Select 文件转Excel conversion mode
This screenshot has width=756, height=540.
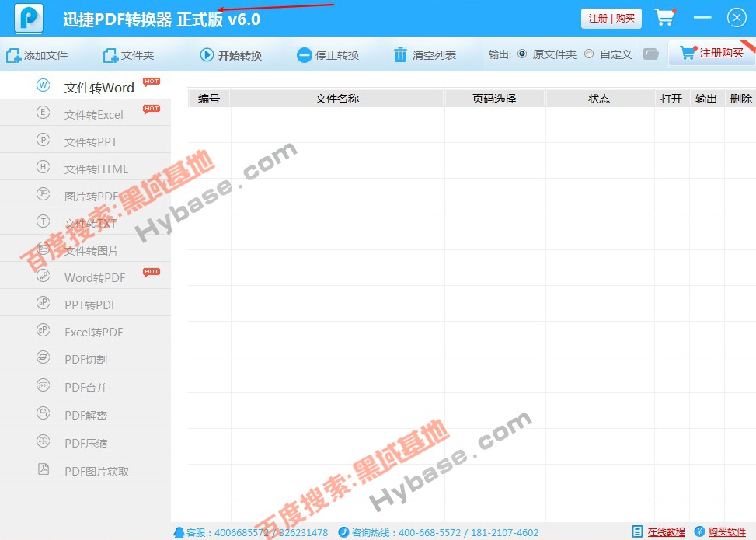coord(85,113)
